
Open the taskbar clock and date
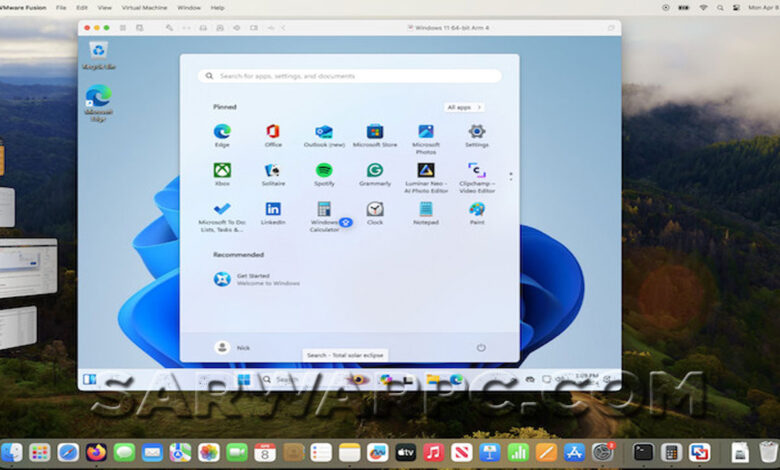587,378
